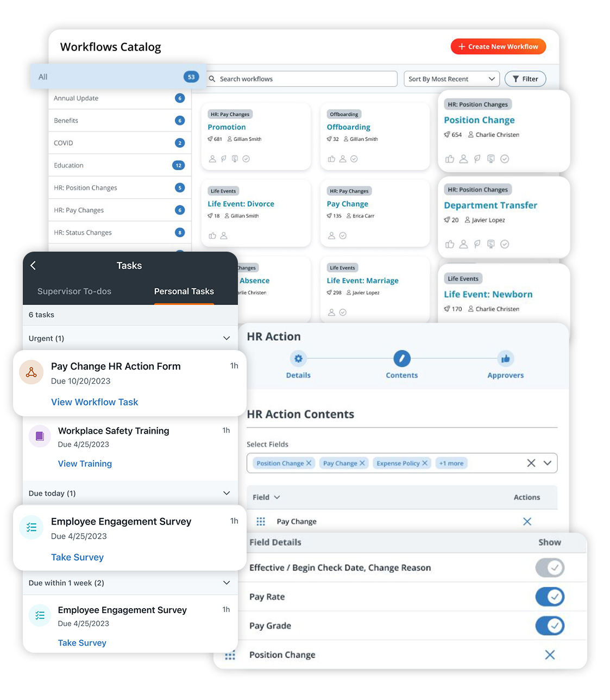
Task: Open the Life Event: Divorce workflow
Action: click(x=241, y=204)
